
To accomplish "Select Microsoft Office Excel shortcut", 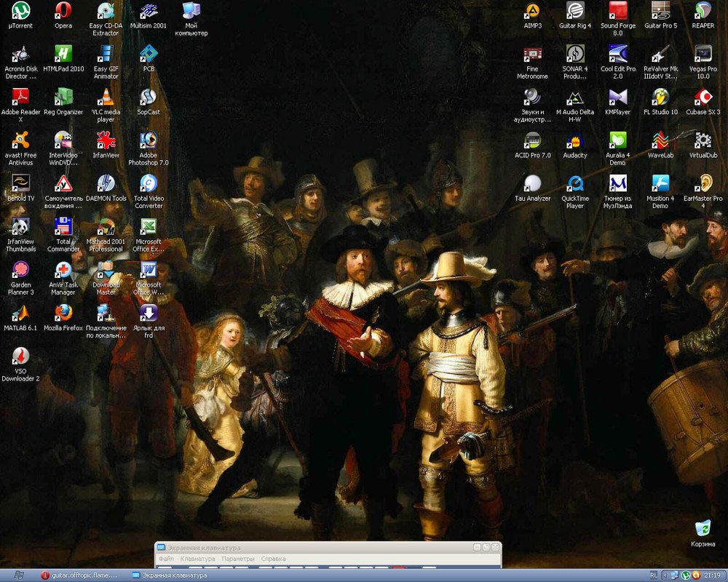I will (x=149, y=235).
